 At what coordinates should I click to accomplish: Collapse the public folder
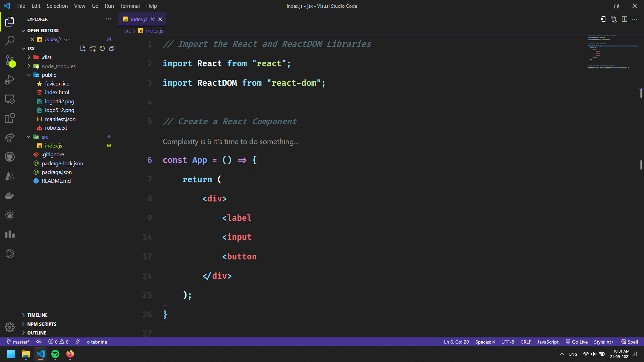click(x=29, y=75)
